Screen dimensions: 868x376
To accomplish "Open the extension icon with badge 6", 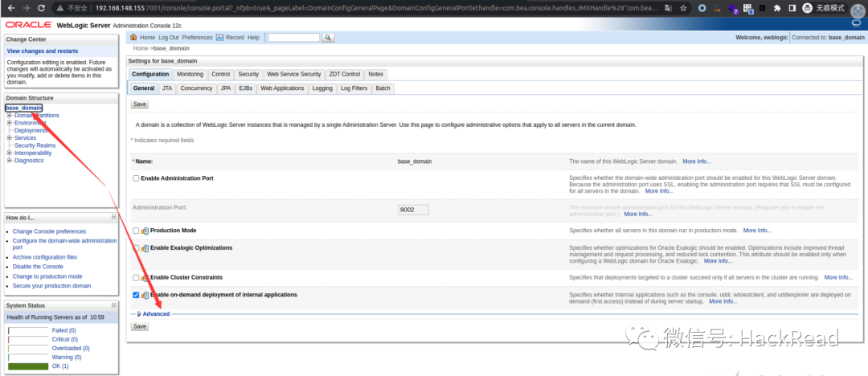I will tap(748, 9).
